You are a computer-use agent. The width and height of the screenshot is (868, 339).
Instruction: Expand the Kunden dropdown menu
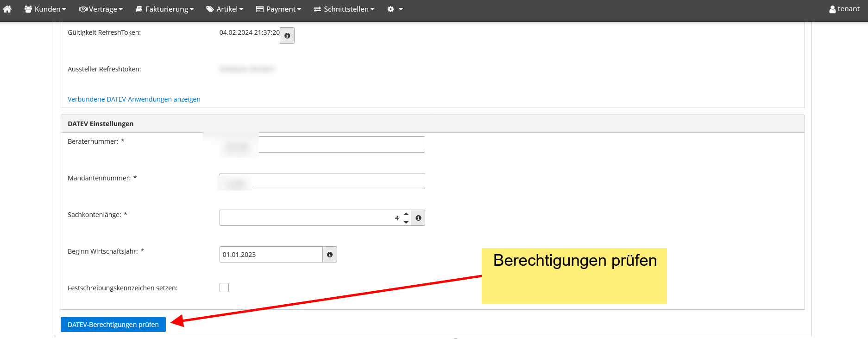coord(45,9)
